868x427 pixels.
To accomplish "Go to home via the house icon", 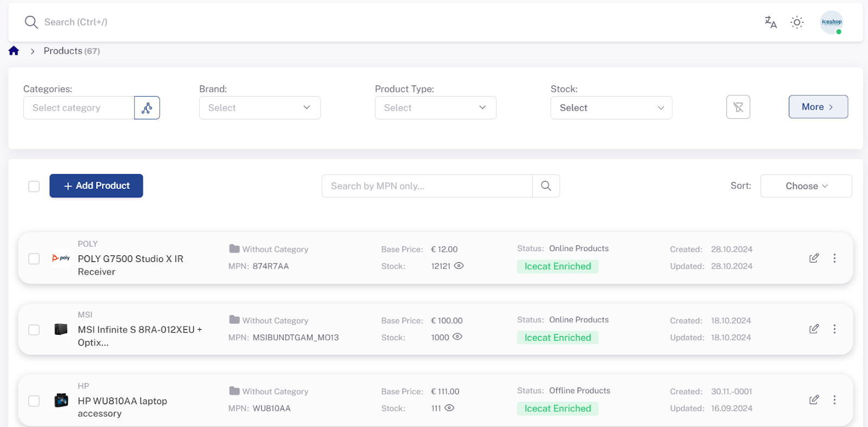I will (x=14, y=51).
